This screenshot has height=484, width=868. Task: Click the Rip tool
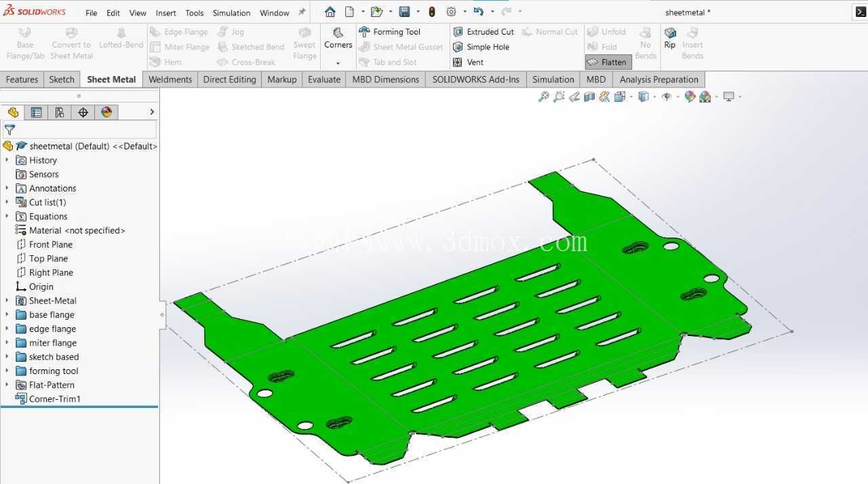click(670, 38)
